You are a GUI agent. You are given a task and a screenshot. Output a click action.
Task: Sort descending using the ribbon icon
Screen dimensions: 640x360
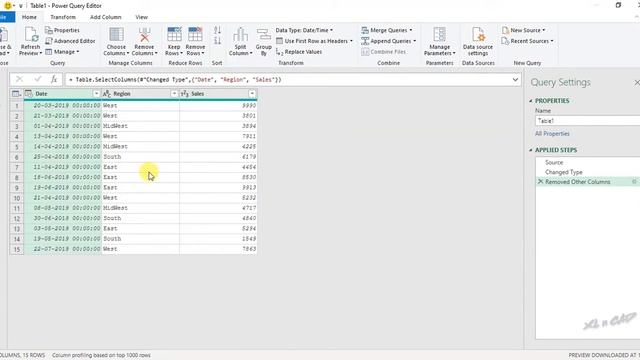click(217, 40)
